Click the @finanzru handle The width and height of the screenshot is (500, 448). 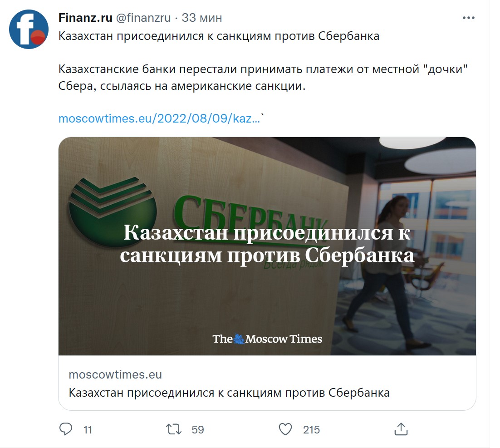coord(143,18)
